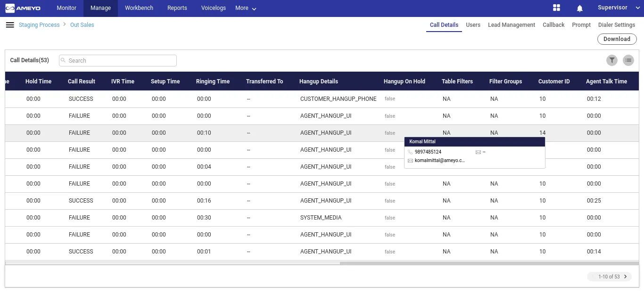Image resolution: width=644 pixels, height=294 pixels.
Task: Open the column list settings icon
Action: (x=628, y=60)
